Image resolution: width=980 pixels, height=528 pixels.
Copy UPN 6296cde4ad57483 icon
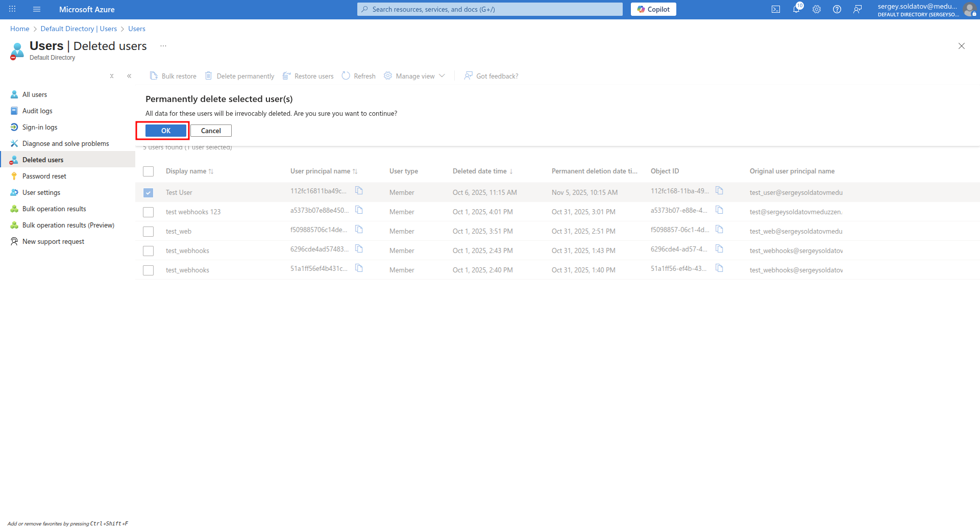(359, 249)
